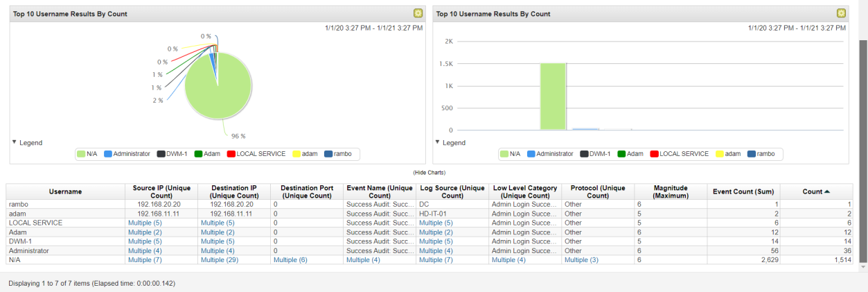This screenshot has width=868, height=292.
Task: Select the rambo row in results table
Action: point(65,205)
